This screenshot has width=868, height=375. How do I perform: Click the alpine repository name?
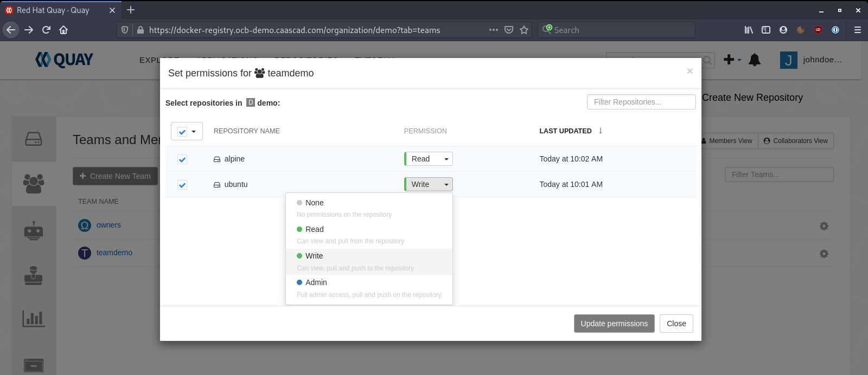click(x=234, y=159)
